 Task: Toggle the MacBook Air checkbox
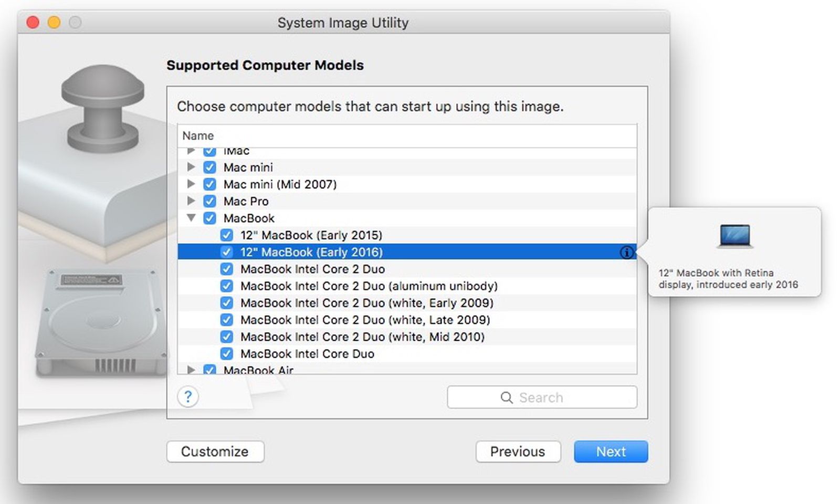click(209, 370)
